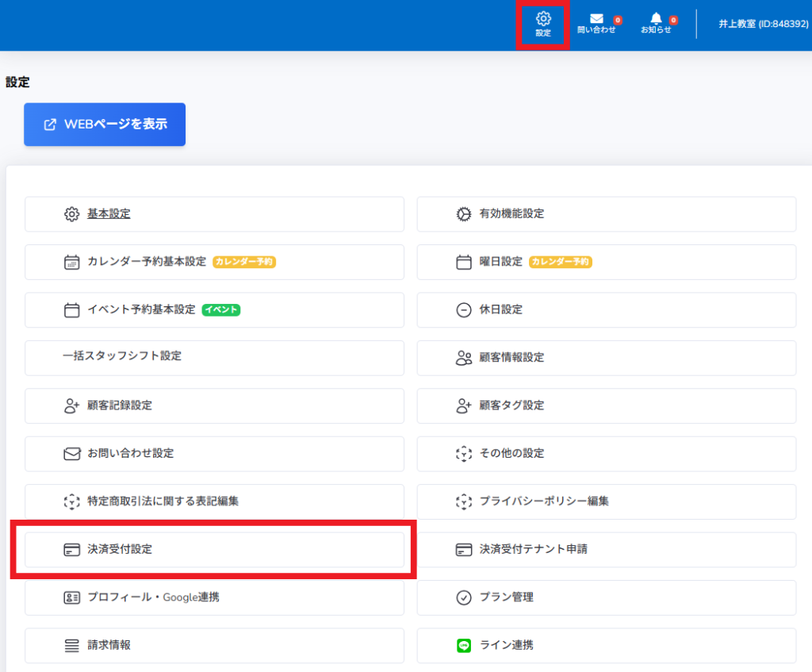Open 決済受付テナント申請 entry
The image size is (812, 672).
click(x=533, y=550)
